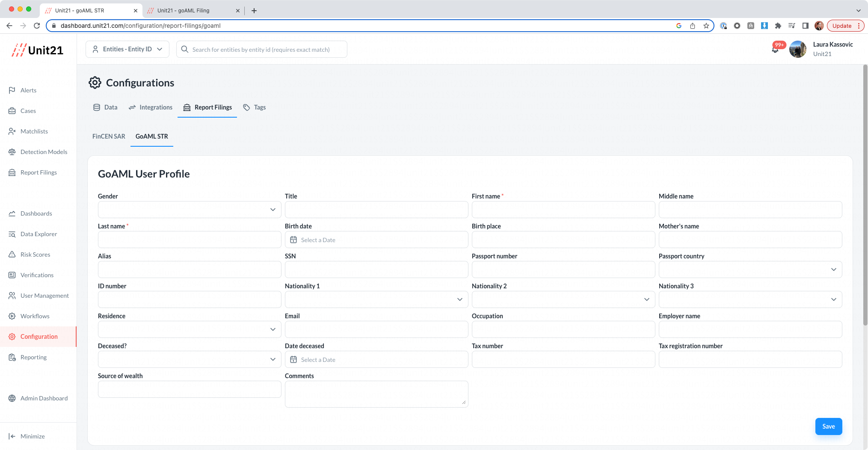Viewport: 868px width, 450px height.
Task: Click the browser share icon
Action: click(x=693, y=26)
